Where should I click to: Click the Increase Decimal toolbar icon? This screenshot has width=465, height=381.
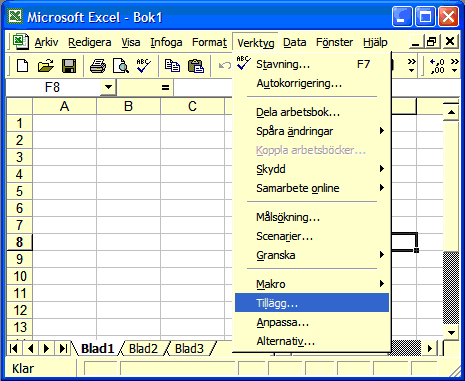(x=437, y=66)
